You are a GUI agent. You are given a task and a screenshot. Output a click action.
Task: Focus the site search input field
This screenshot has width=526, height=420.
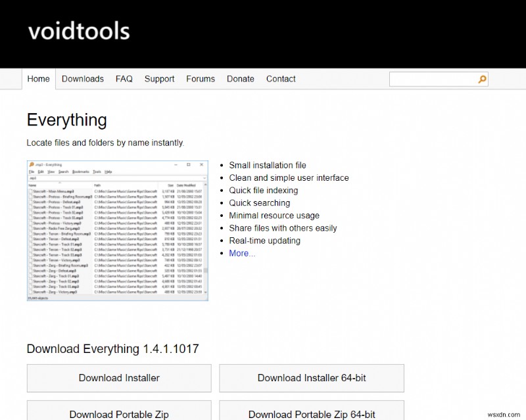433,80
